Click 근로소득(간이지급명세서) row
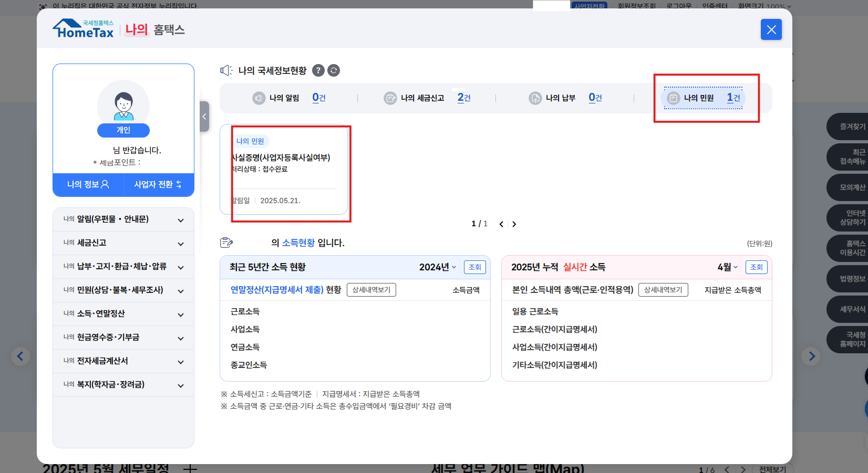868x473 pixels. click(555, 330)
